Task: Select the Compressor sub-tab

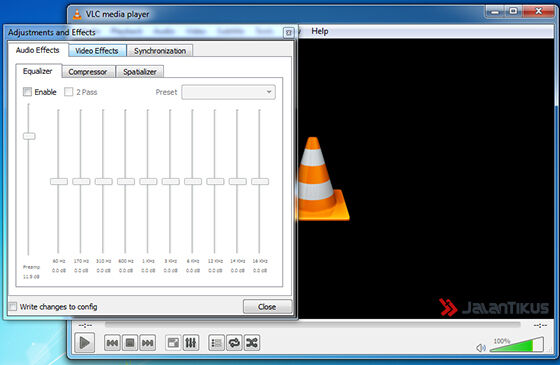Action: coord(88,72)
